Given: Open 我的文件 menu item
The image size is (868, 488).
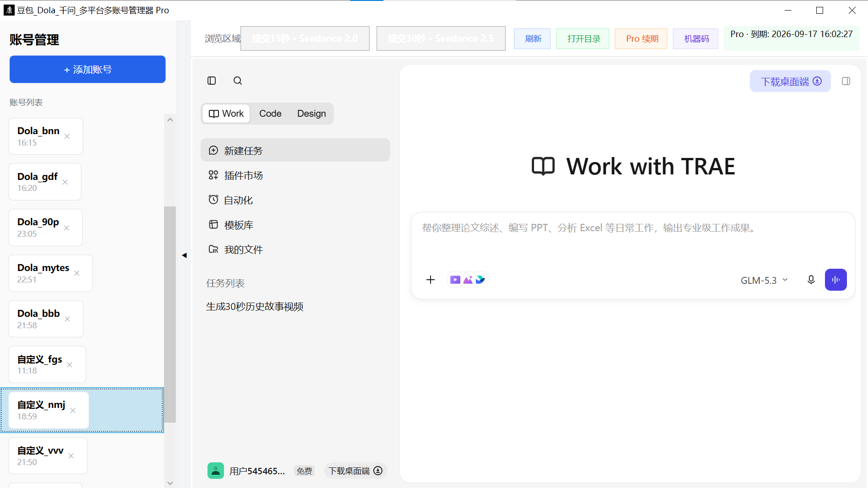Looking at the screenshot, I should point(295,249).
